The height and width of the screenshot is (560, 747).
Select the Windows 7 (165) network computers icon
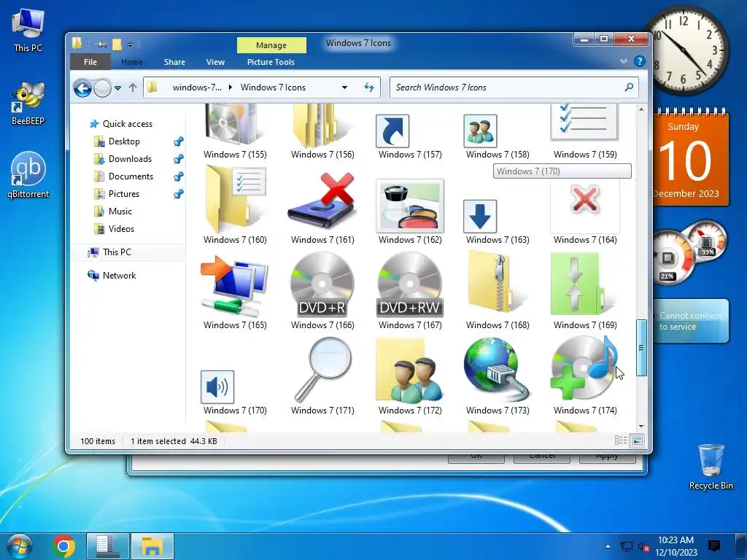(234, 286)
